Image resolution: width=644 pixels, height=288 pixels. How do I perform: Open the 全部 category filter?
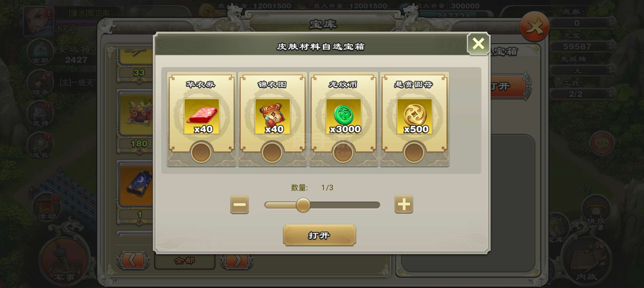[185, 261]
